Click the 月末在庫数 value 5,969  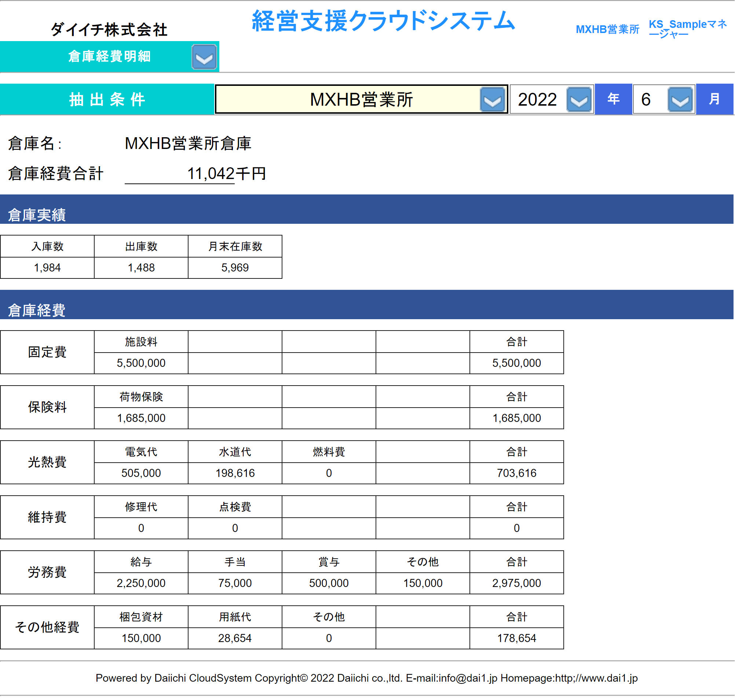pos(235,267)
